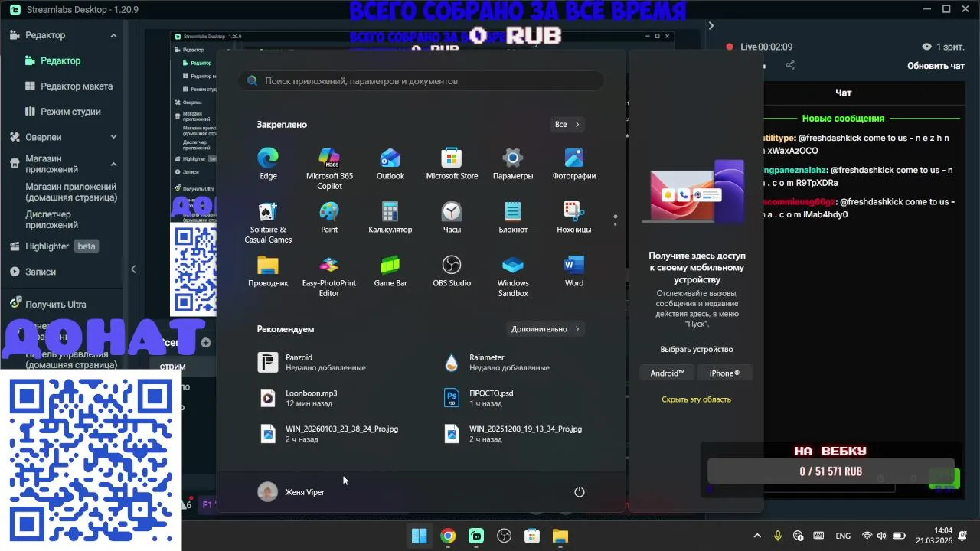Open the clock and date 14:04
This screenshot has height=551, width=980.
(934, 536)
